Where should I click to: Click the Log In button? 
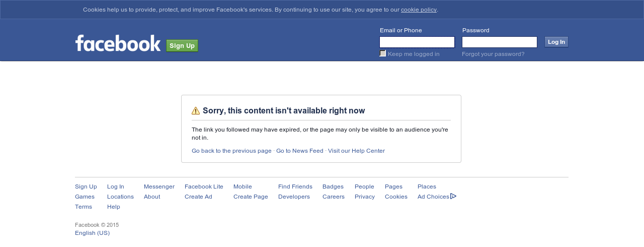[556, 42]
